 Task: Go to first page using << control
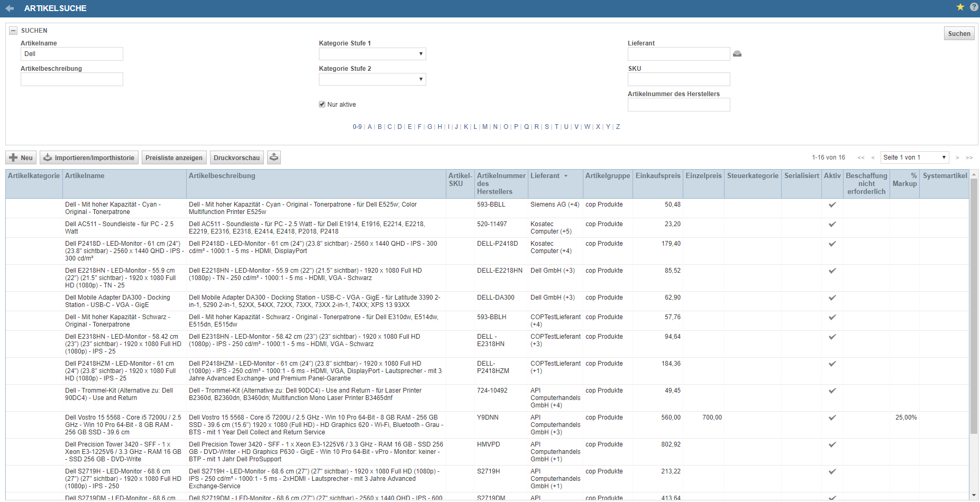click(x=861, y=157)
